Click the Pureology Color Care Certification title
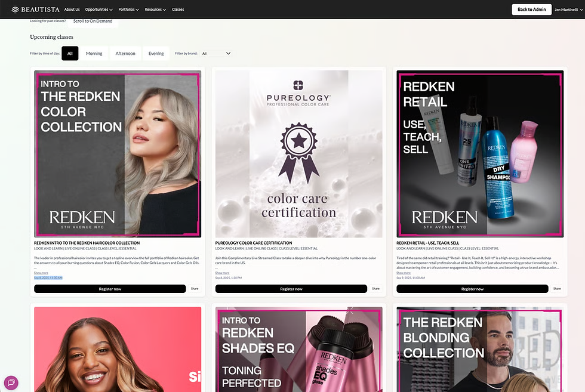The width and height of the screenshot is (585, 392). tap(254, 243)
